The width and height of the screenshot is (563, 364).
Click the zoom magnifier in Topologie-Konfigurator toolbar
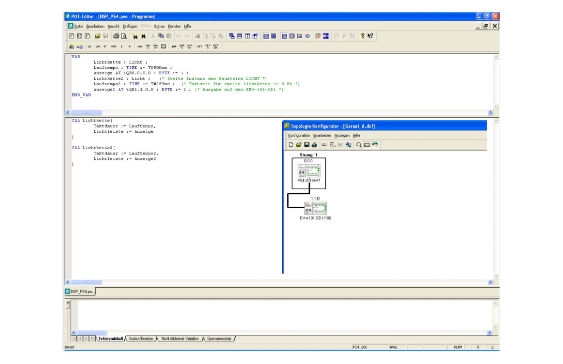359,145
